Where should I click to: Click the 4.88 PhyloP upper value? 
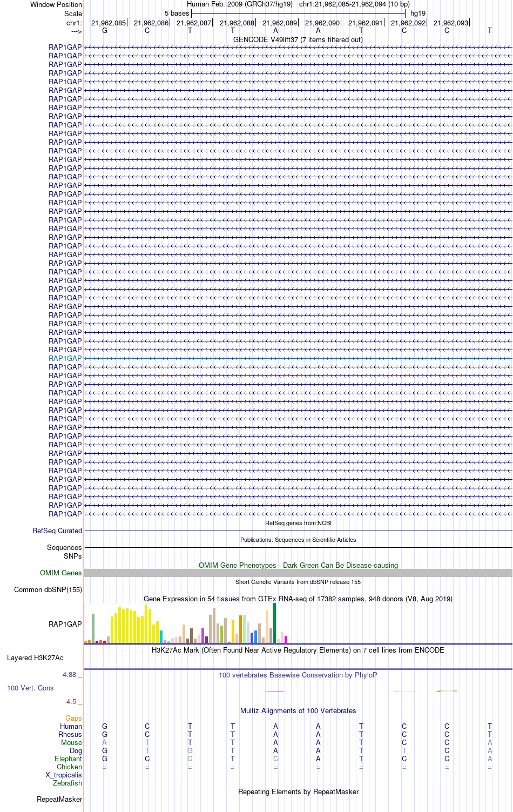pyautogui.click(x=69, y=675)
